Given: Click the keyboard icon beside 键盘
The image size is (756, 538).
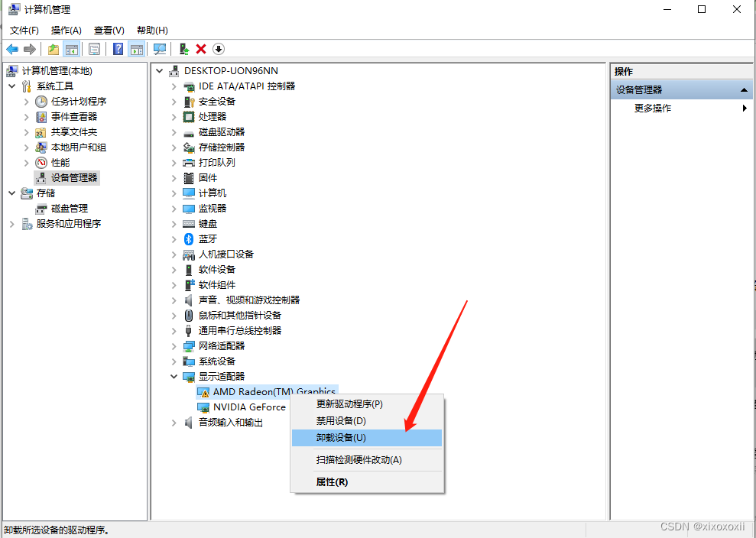Looking at the screenshot, I should click(189, 224).
